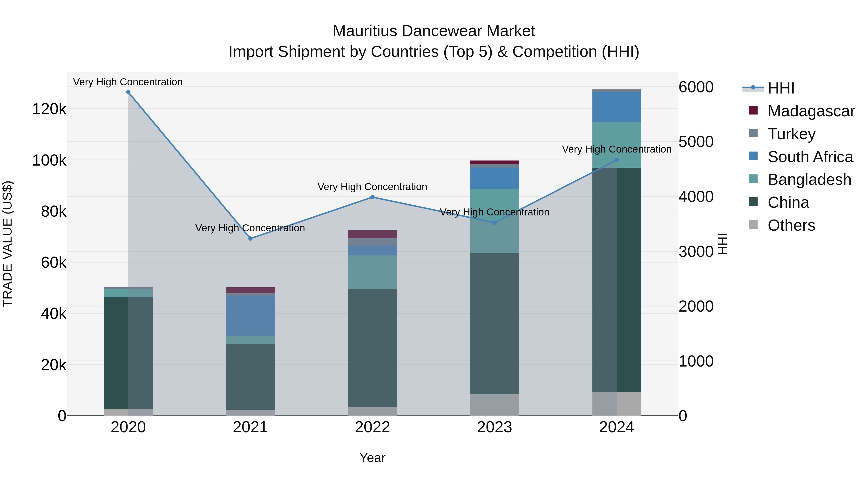Image resolution: width=868 pixels, height=488 pixels.
Task: Click the Bangladesh teal color swatch
Action: [x=753, y=179]
